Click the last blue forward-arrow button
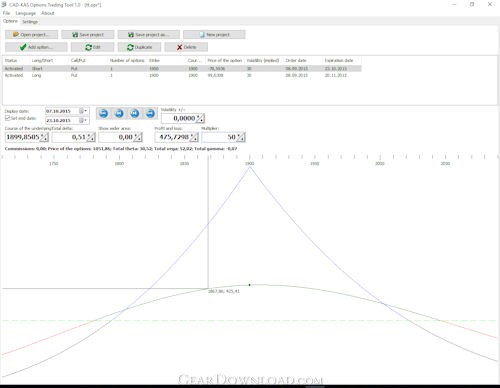 150,113
